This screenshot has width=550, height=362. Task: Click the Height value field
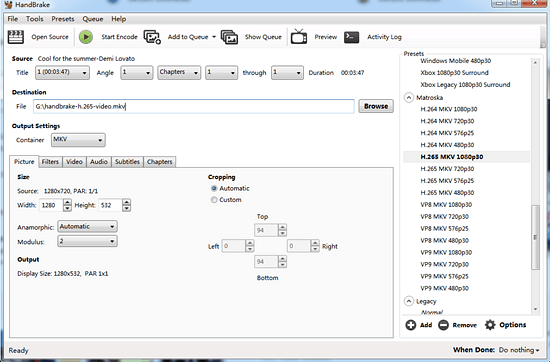coord(110,205)
